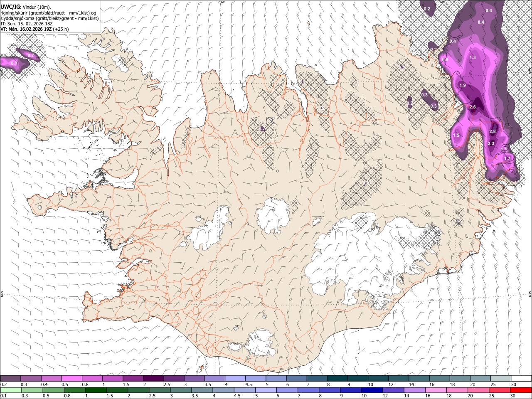This screenshot has width=532, height=399.
Task: Click 'VT: Mán. 16.02.2026 19Z (+25 h)' line
Action: (x=35, y=29)
